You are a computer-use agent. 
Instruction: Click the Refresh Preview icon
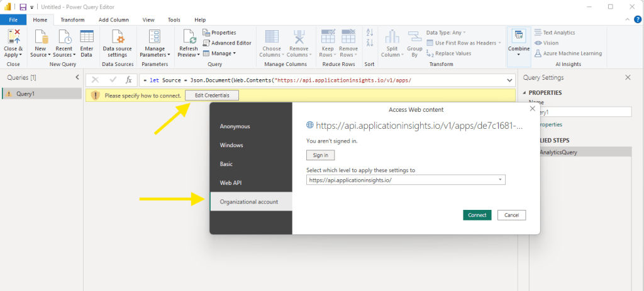189,36
